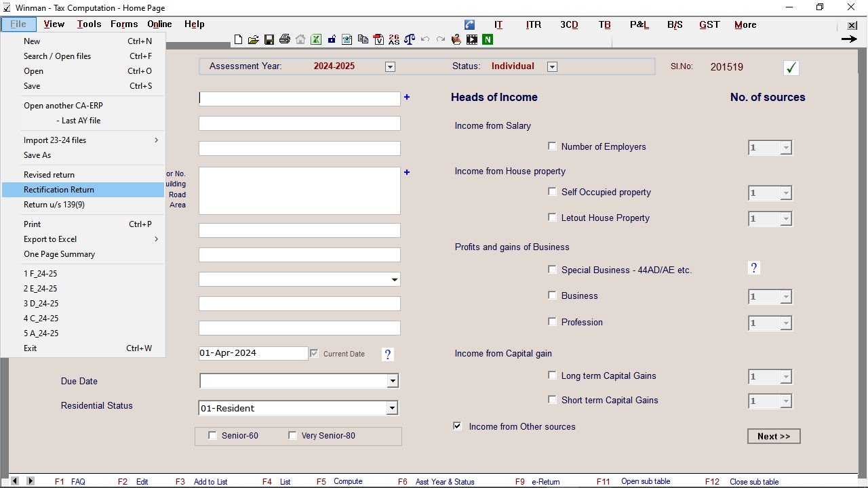Enable Long term Capital Gains checkbox
Screen dimensions: 868x488
(x=552, y=375)
